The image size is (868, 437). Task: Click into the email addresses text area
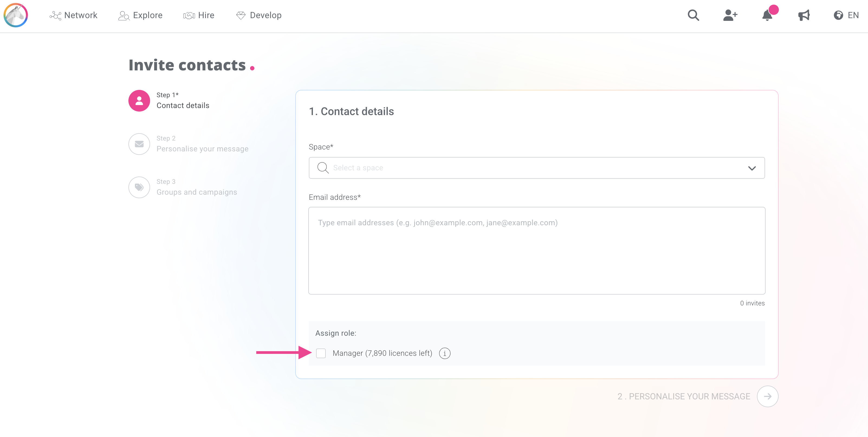pyautogui.click(x=536, y=250)
